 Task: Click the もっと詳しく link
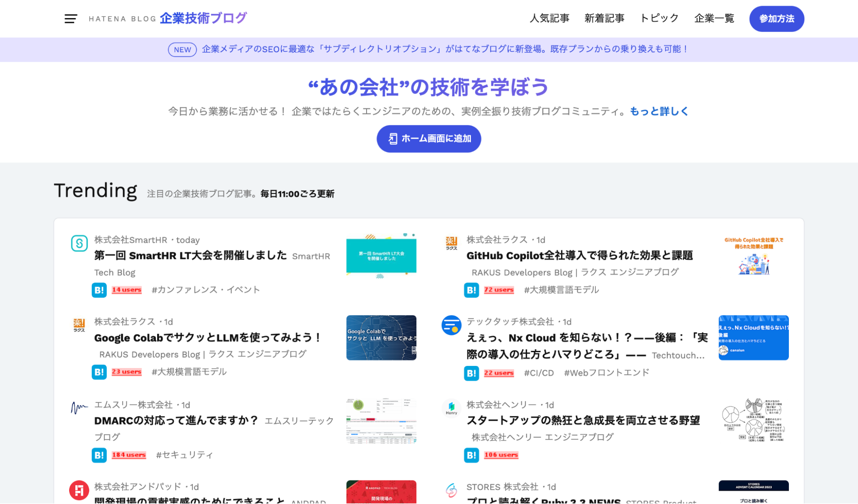point(659,112)
